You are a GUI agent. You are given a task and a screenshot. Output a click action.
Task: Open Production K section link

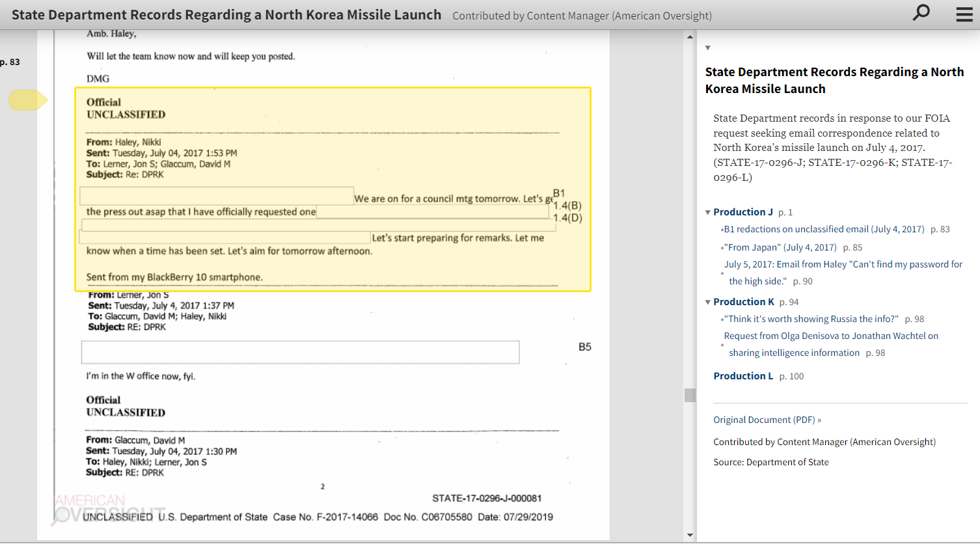[x=744, y=302]
